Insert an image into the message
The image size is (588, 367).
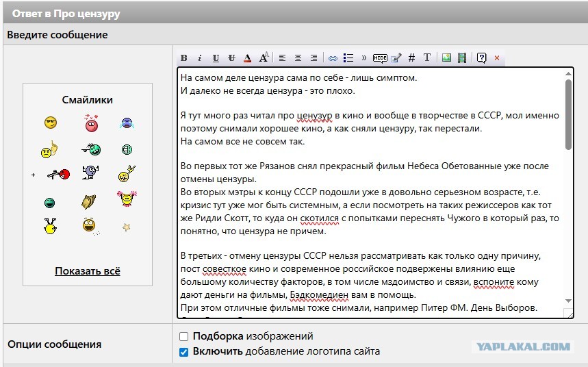click(446, 58)
